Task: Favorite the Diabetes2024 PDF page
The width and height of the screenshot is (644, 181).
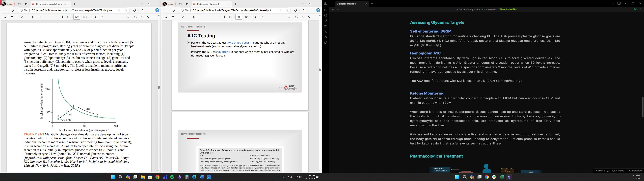Action: point(287,10)
